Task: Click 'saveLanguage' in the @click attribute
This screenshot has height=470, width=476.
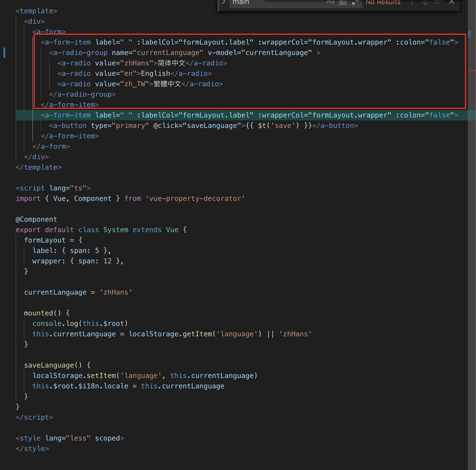Action: pos(212,126)
